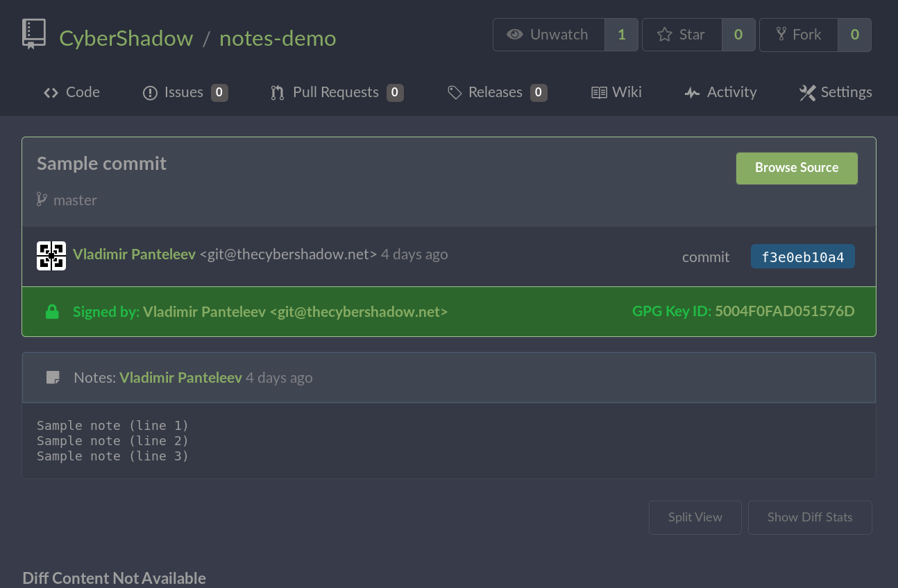Image resolution: width=898 pixels, height=588 pixels.
Task: Click the commit timestamp '4 days ago'
Action: point(414,254)
